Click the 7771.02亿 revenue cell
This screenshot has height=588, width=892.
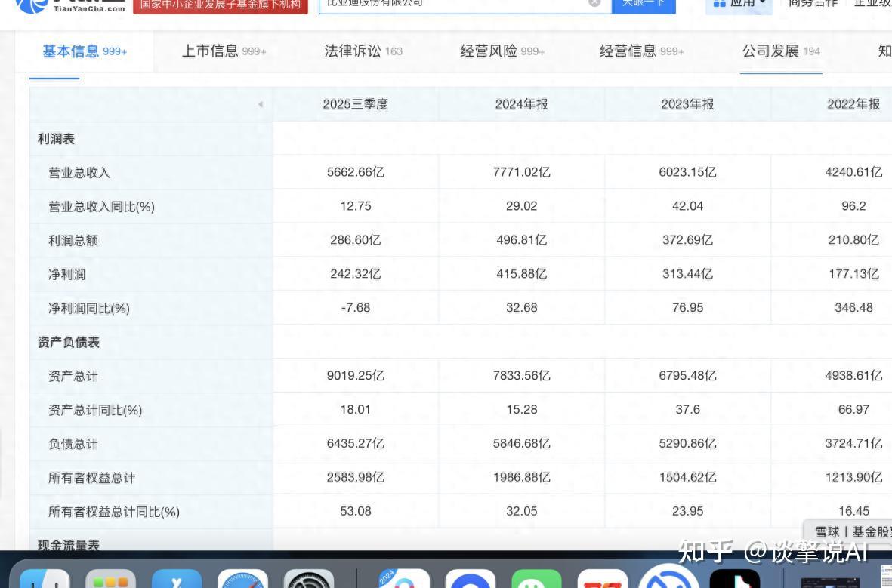coord(522,172)
